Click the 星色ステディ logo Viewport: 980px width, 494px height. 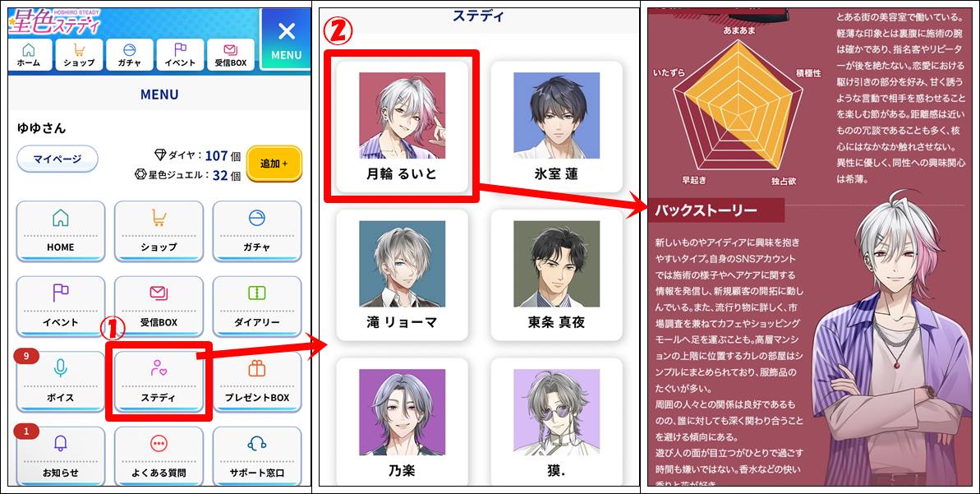(54, 22)
